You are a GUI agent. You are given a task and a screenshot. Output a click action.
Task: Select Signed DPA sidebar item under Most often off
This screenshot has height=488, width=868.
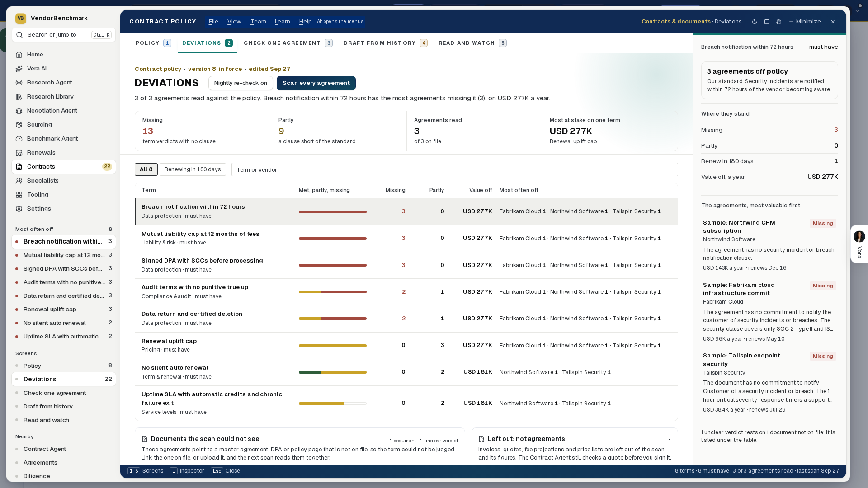(63, 269)
